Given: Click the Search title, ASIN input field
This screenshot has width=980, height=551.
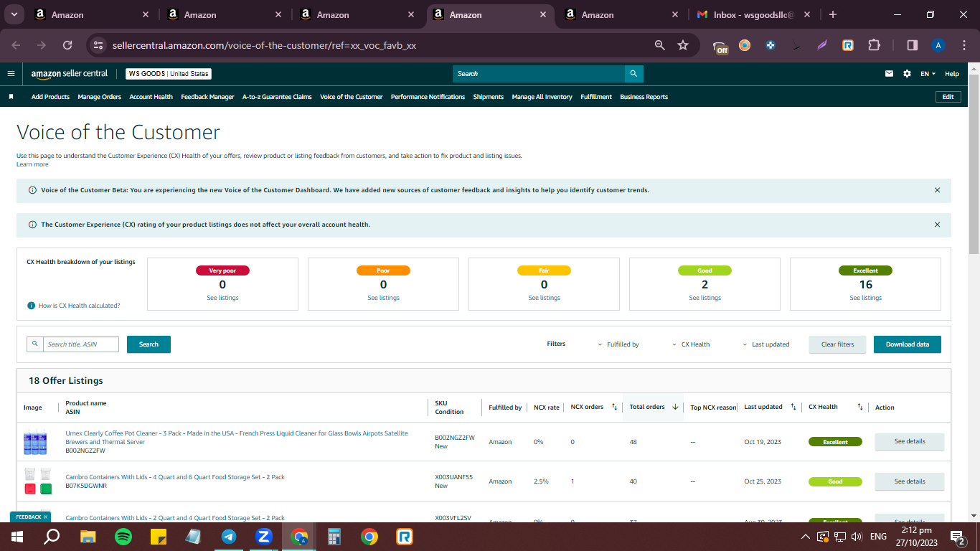Looking at the screenshot, I should tap(80, 344).
